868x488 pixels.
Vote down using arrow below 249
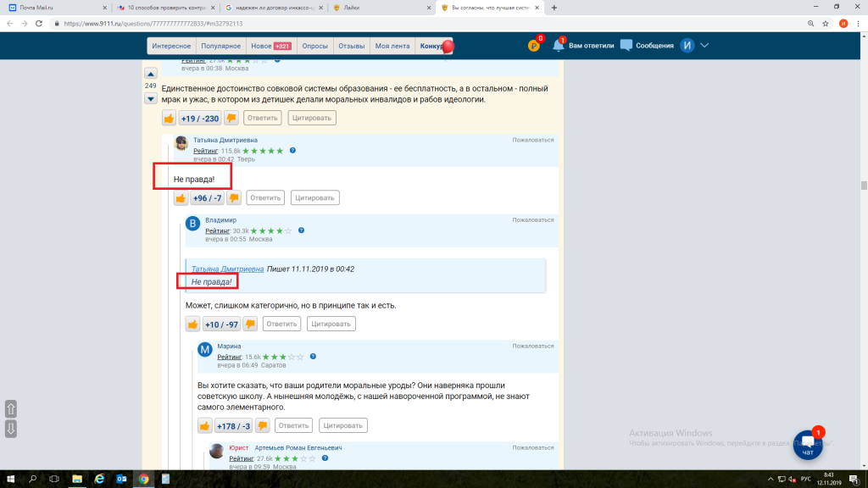tap(151, 98)
